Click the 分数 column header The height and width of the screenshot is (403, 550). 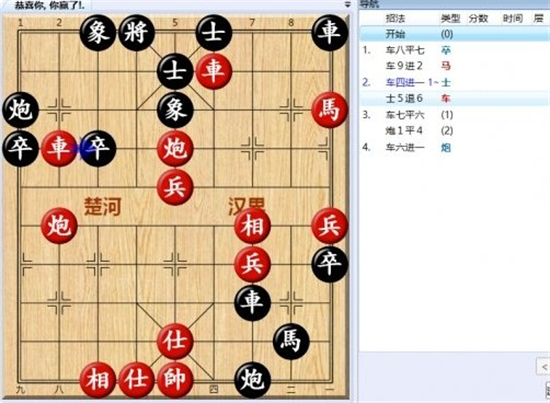pyautogui.click(x=478, y=19)
